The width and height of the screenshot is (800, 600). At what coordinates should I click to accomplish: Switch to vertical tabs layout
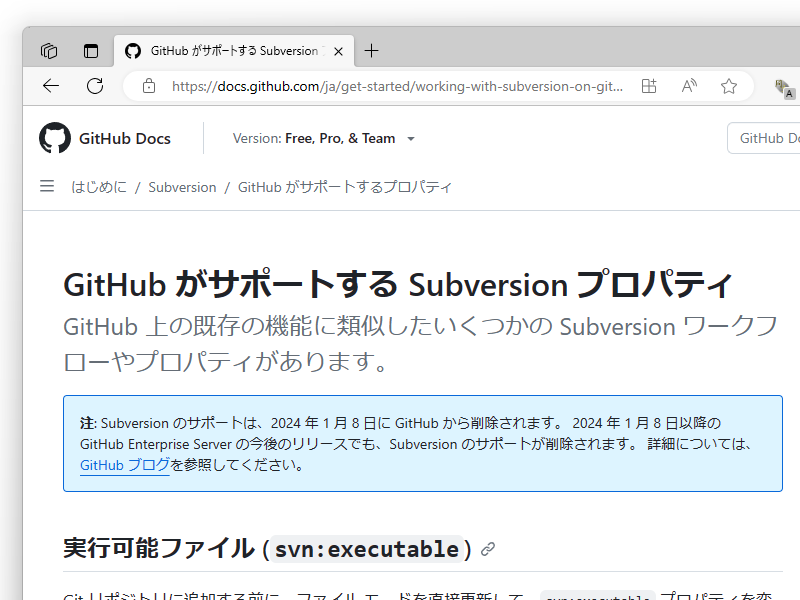pyautogui.click(x=91, y=50)
